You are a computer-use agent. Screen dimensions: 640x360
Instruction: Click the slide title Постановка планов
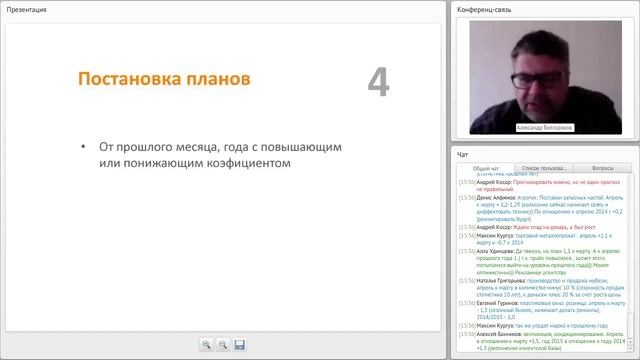(x=164, y=79)
